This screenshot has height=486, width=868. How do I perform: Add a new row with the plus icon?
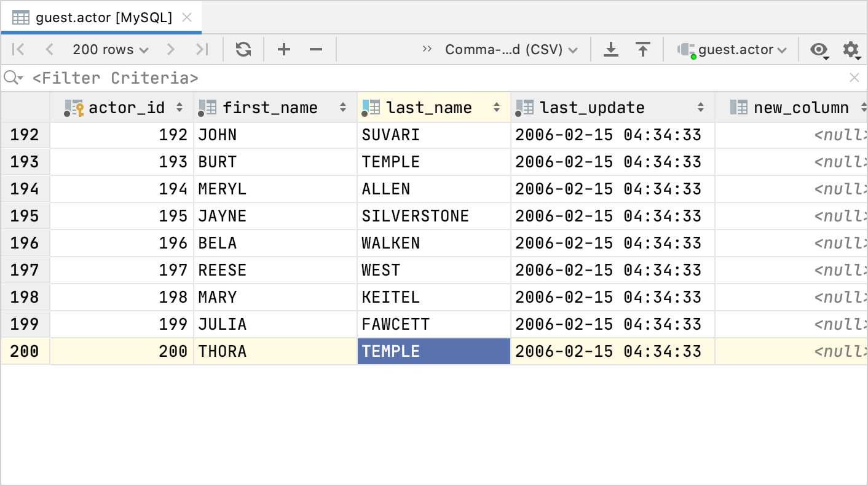pos(284,49)
